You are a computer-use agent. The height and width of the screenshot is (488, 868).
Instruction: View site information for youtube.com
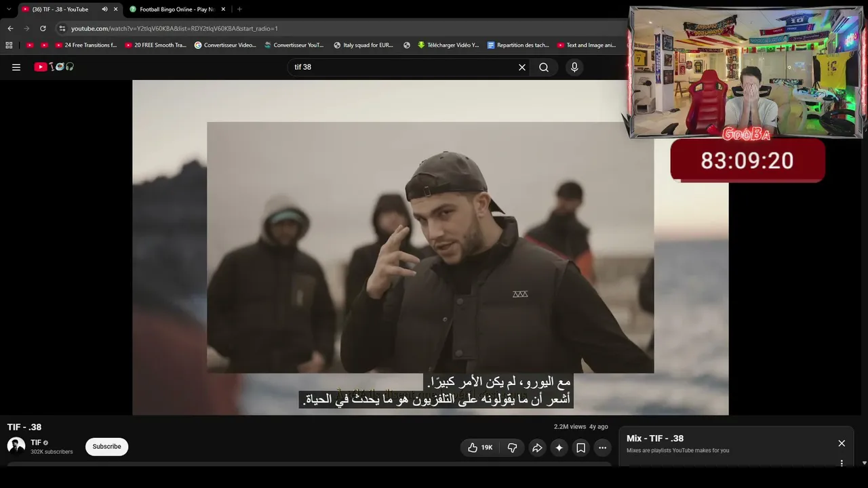click(62, 28)
